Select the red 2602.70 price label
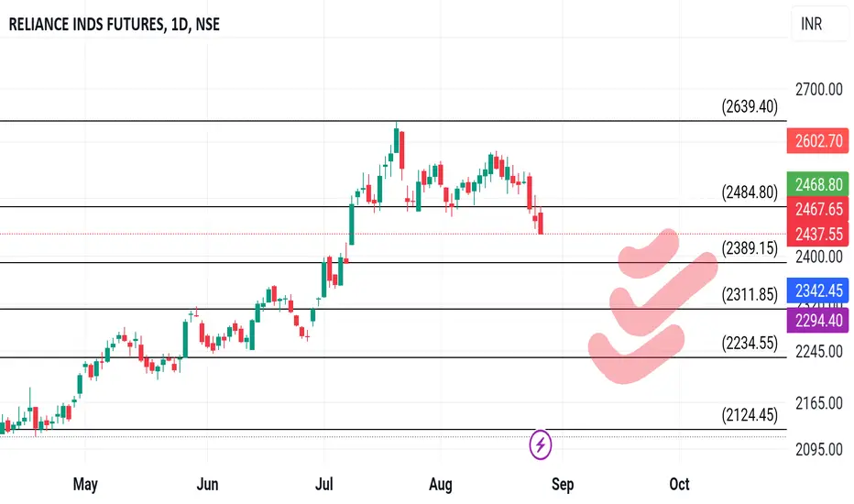 coord(817,141)
